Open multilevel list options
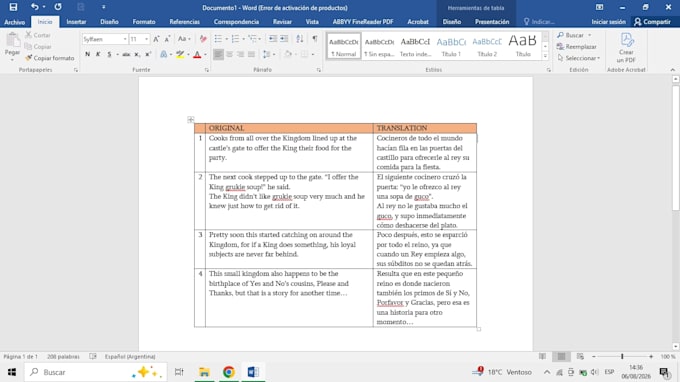This screenshot has height=382, width=680. click(253, 39)
